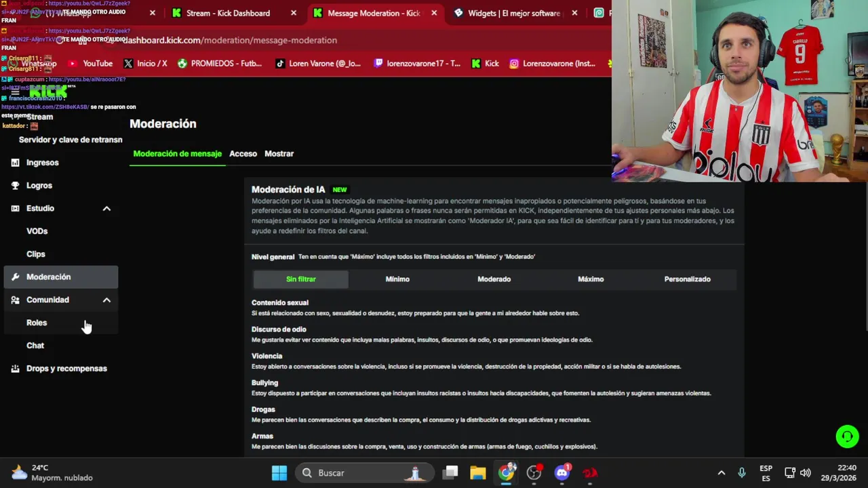The image size is (868, 488).
Task: Open File Explorer from the taskbar
Action: point(478,473)
